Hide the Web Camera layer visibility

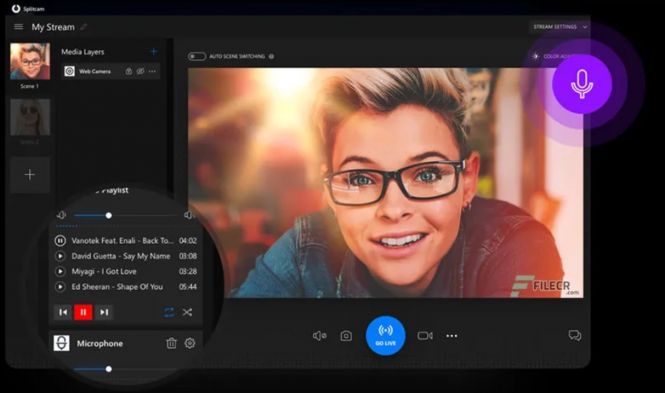tap(140, 71)
